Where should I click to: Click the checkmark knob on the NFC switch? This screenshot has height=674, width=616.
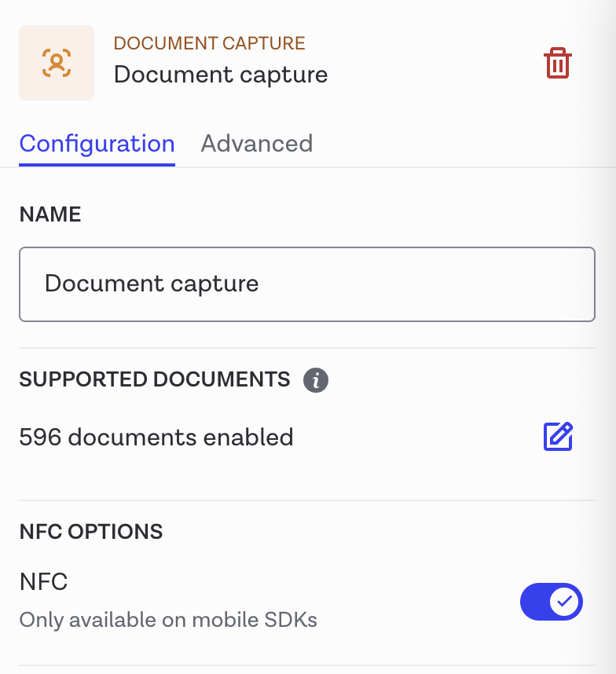click(x=564, y=603)
